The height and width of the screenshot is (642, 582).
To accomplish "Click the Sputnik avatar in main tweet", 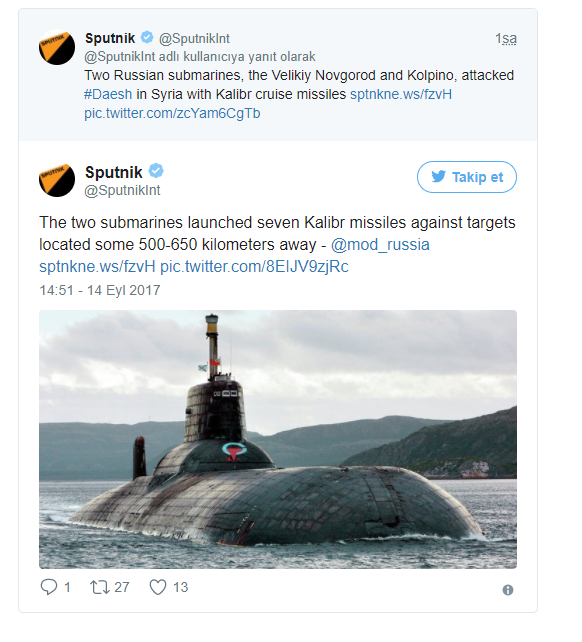I will click(57, 179).
